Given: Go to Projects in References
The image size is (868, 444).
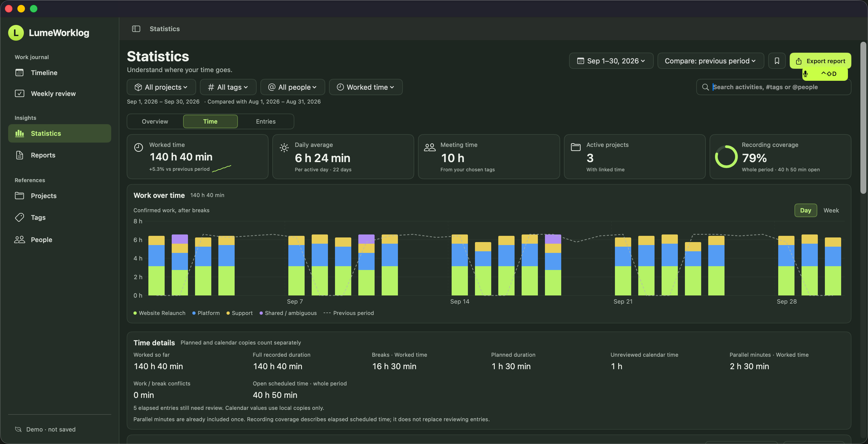Looking at the screenshot, I should click(60, 196).
